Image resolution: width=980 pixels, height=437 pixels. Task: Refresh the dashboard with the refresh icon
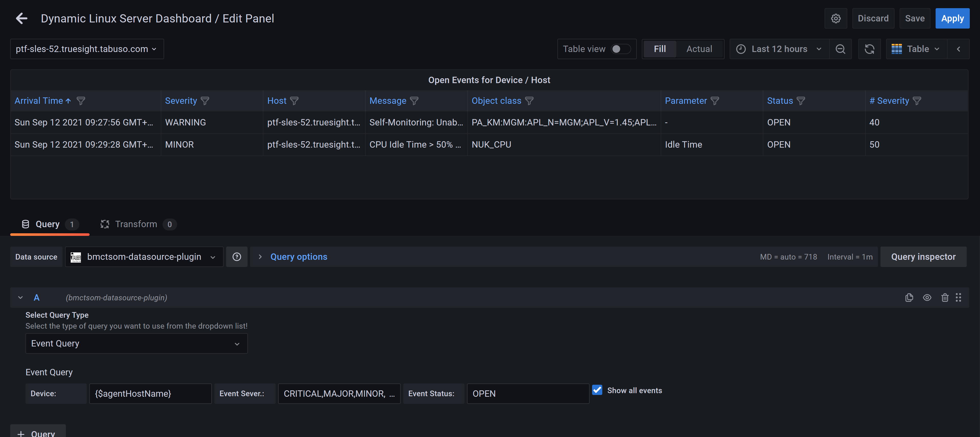pyautogui.click(x=869, y=49)
